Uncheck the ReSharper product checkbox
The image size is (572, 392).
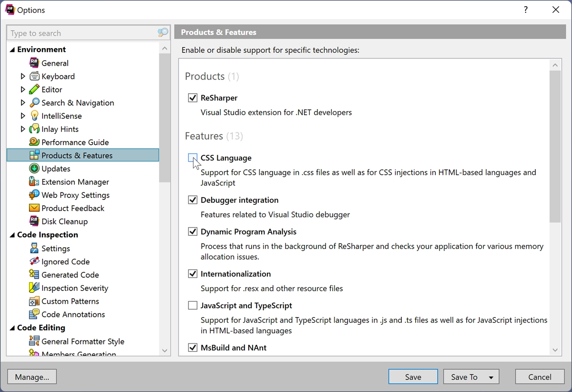(193, 98)
